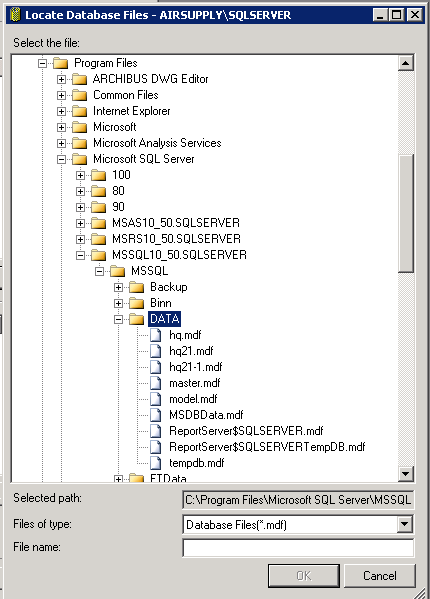This screenshot has width=430, height=599.
Task: Select the hq.mdf file icon
Action: point(155,335)
